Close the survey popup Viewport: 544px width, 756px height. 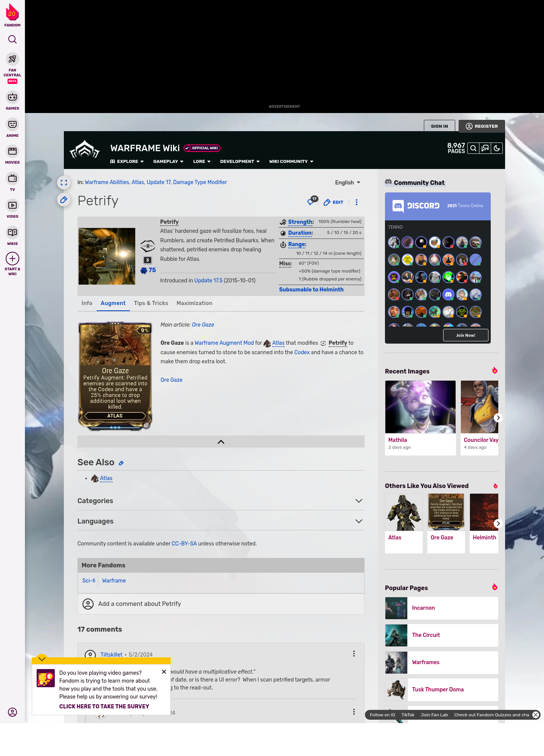coord(164,672)
